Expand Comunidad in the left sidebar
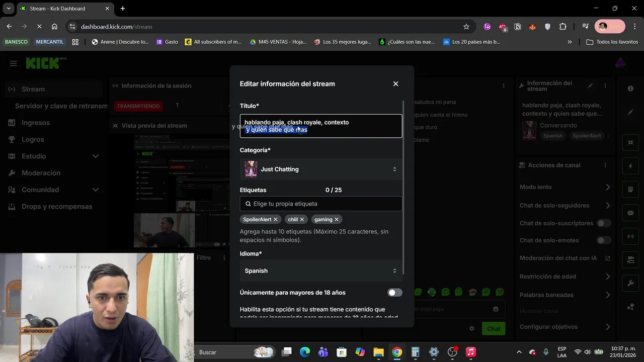Viewport: 644px width, 362px height. pyautogui.click(x=96, y=190)
